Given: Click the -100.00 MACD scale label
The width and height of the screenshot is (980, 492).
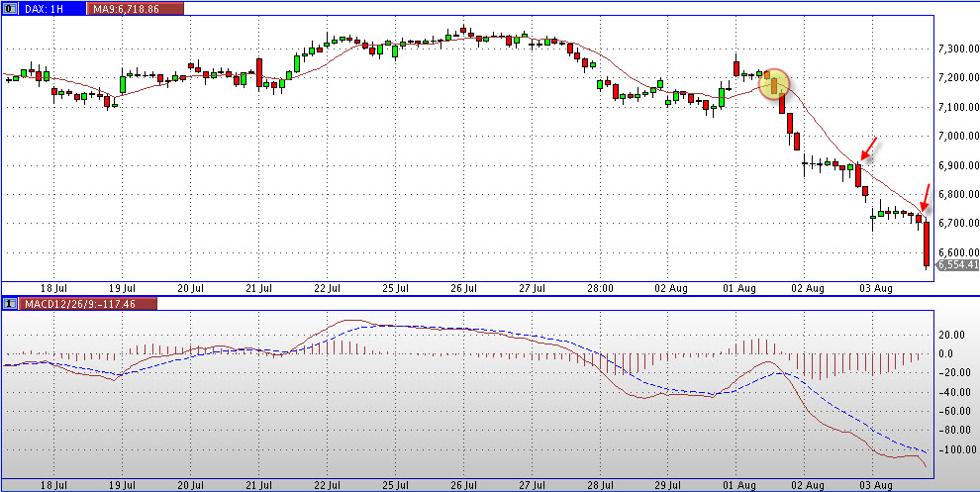Looking at the screenshot, I should click(x=957, y=450).
